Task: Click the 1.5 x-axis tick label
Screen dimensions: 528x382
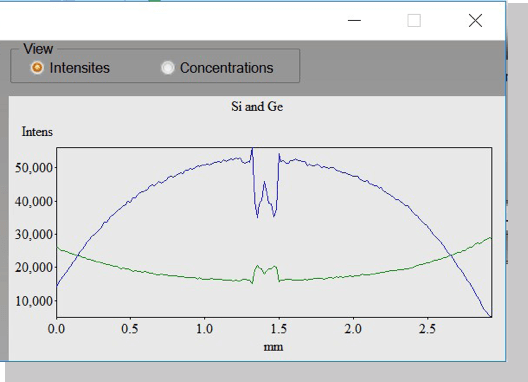Action: click(x=279, y=329)
